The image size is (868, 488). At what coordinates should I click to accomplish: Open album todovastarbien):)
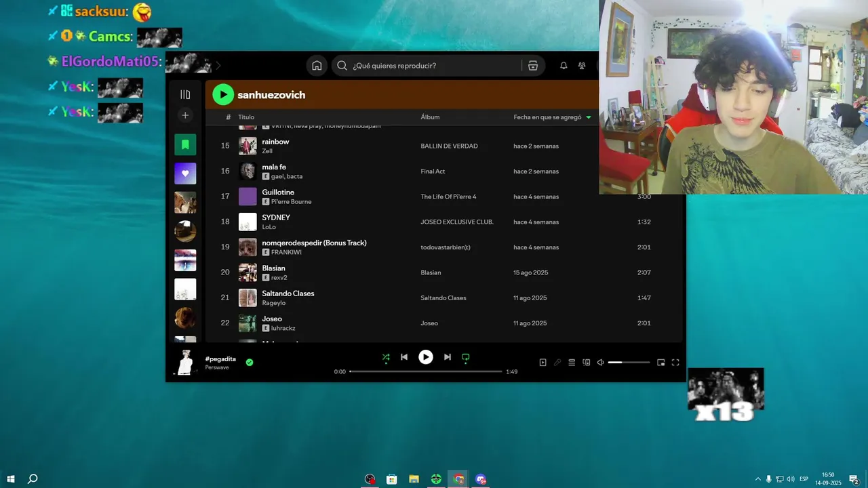click(x=446, y=247)
